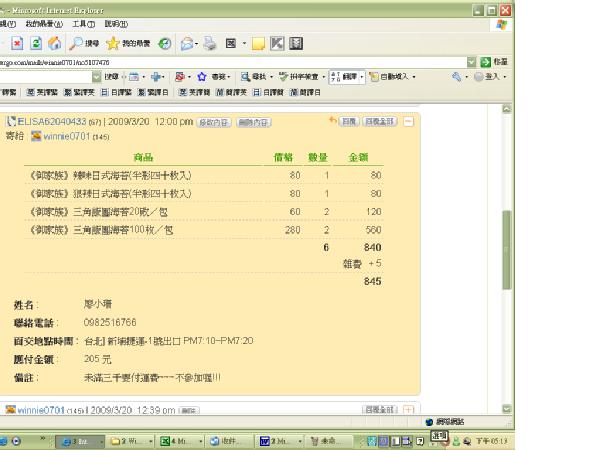
Task: Click the reply arrow icon in ELISA62040433 message
Action: tap(333, 121)
